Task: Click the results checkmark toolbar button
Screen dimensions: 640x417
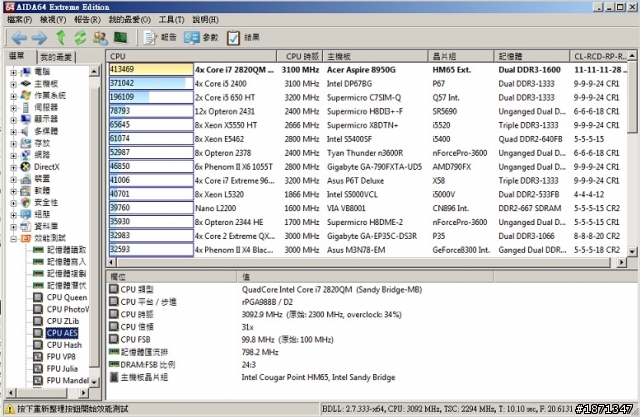Action: [x=243, y=38]
